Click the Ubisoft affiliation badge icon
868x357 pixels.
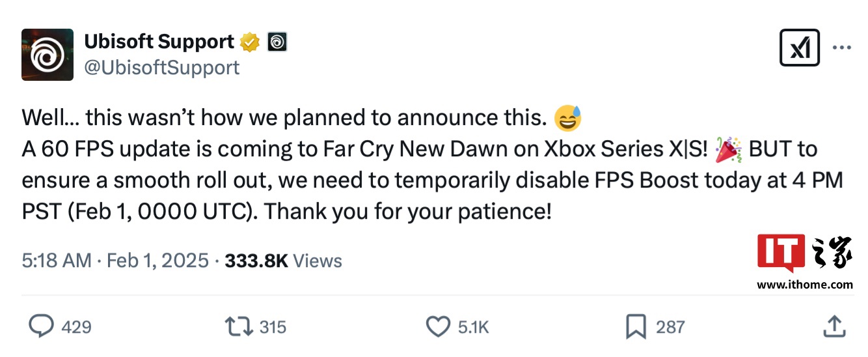click(277, 43)
